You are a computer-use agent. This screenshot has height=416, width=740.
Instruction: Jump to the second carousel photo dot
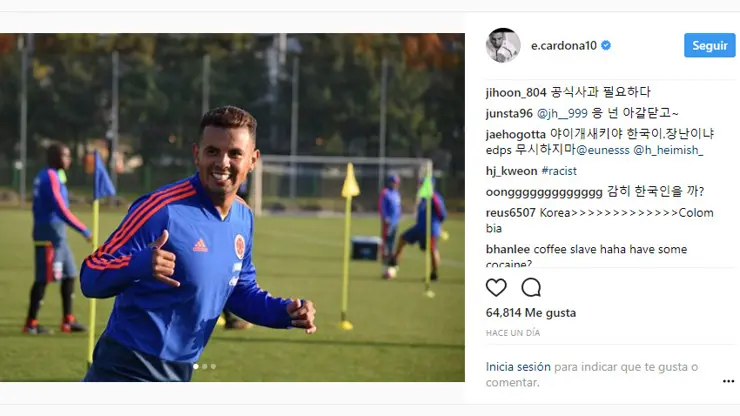click(204, 366)
